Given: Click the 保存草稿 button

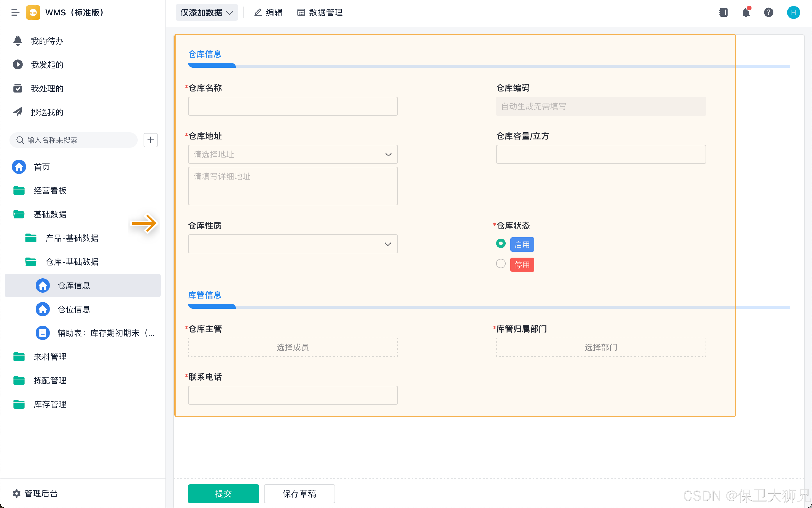Looking at the screenshot, I should (x=299, y=494).
